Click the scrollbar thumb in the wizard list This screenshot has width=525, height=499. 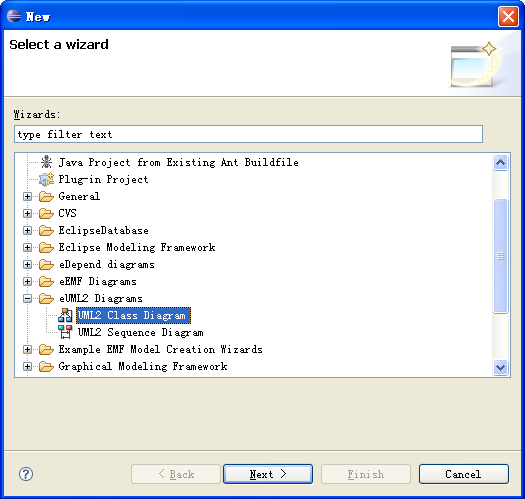(501, 256)
